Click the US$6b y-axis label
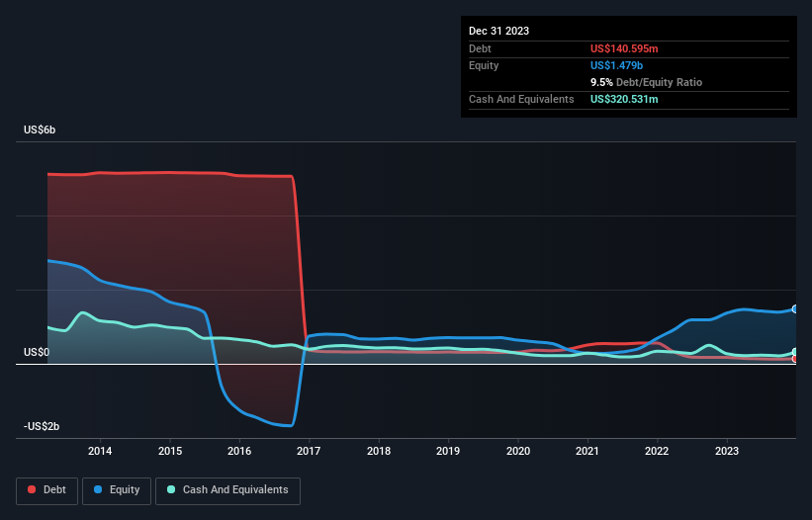The image size is (812, 520). 40,130
